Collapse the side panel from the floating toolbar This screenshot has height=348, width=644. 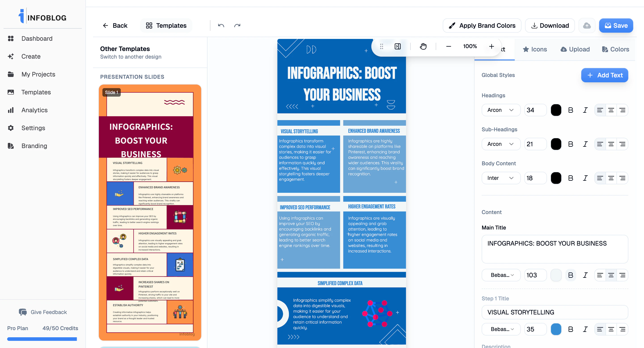(398, 46)
